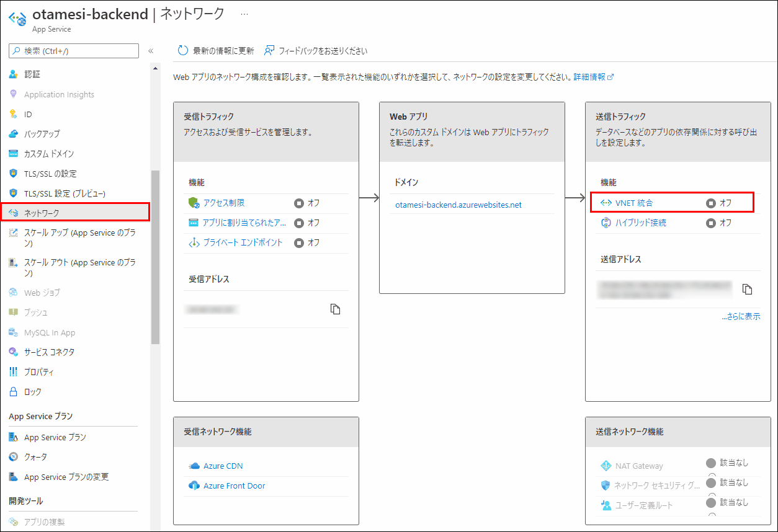Image resolution: width=778 pixels, height=532 pixels.
Task: Click the ハイブリッド接続 icon
Action: click(606, 223)
